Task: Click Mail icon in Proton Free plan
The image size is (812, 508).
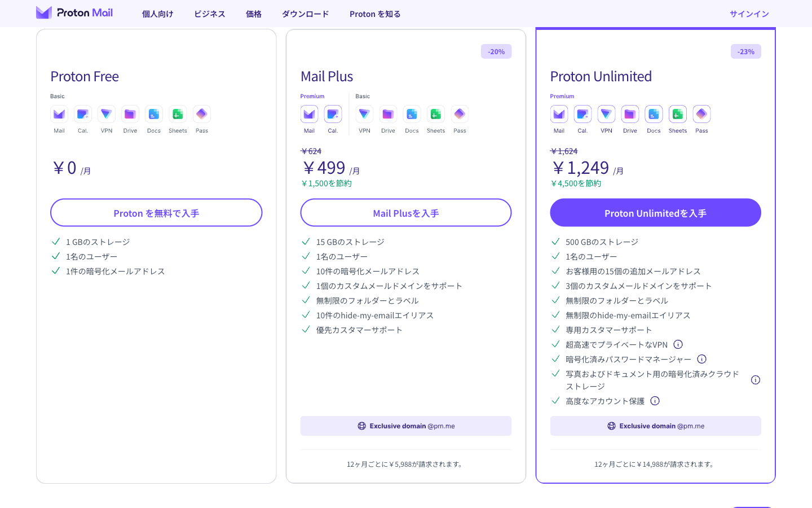Action: coord(59,114)
